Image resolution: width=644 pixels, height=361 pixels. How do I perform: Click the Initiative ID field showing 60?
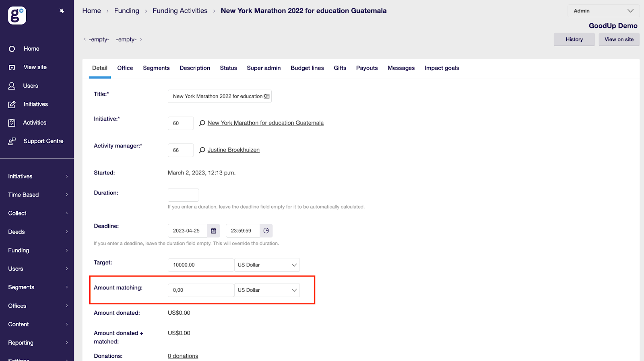181,123
